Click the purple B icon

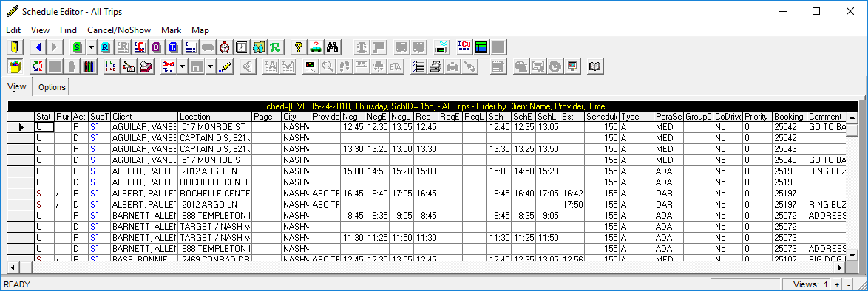157,47
